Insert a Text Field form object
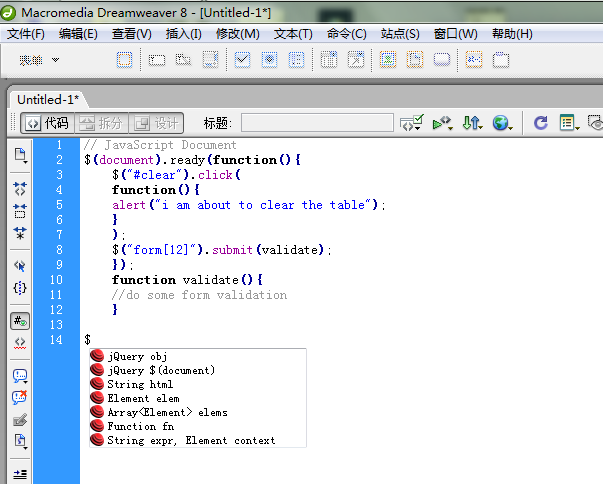This screenshot has width=605, height=486. (157, 60)
